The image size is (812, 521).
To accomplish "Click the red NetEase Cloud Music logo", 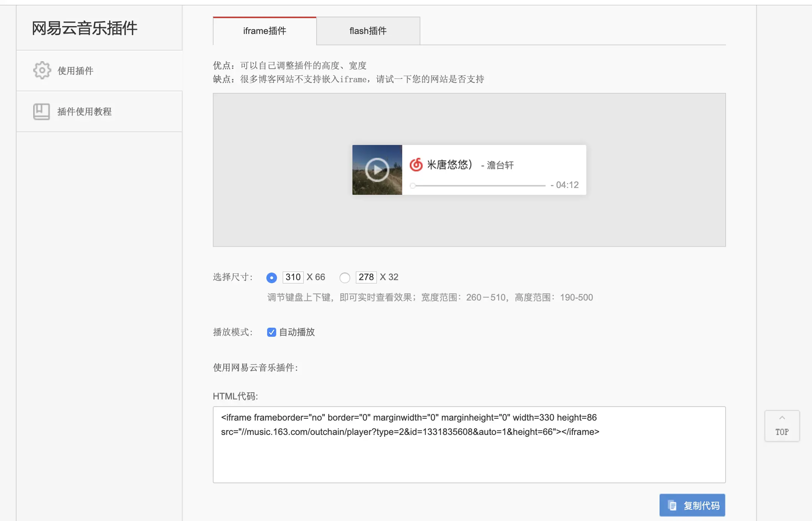I will point(416,165).
